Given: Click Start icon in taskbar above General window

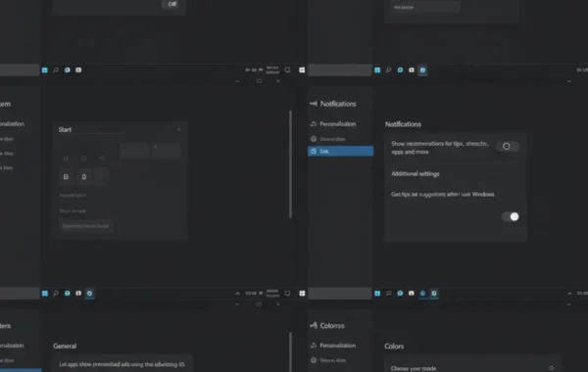Looking at the screenshot, I should (45, 294).
